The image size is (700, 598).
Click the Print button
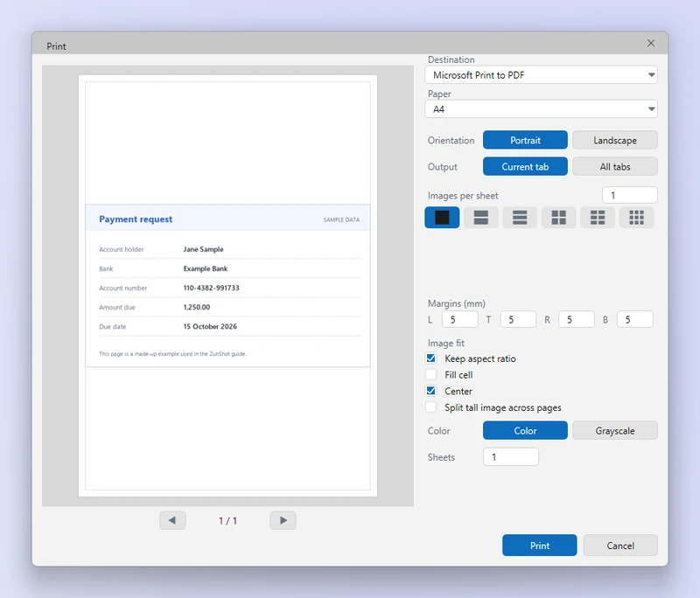539,546
